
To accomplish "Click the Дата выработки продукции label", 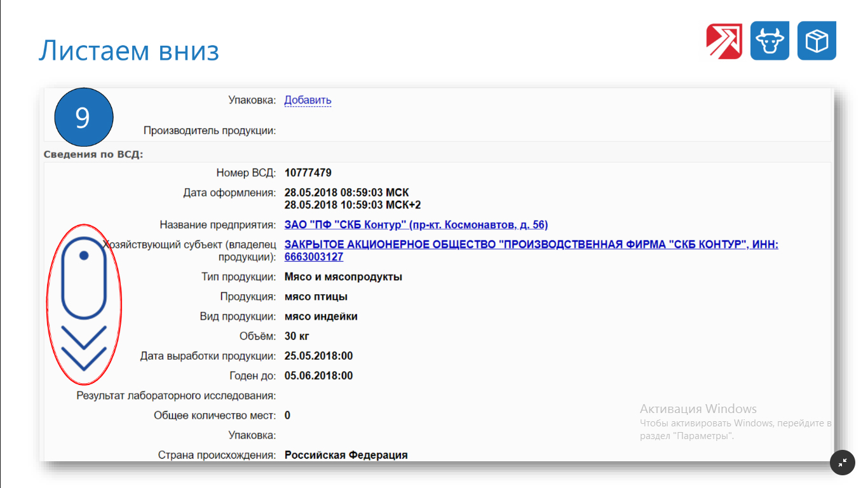I will point(208,356).
